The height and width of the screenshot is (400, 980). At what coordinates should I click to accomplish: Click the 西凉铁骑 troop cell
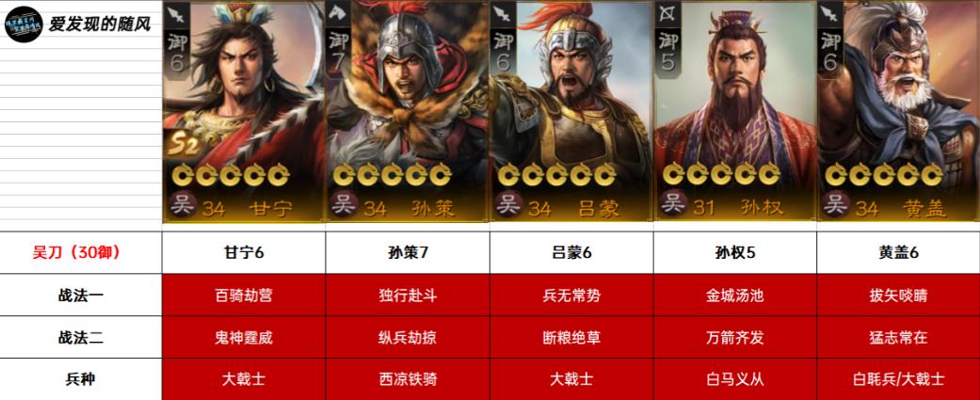coord(408,378)
